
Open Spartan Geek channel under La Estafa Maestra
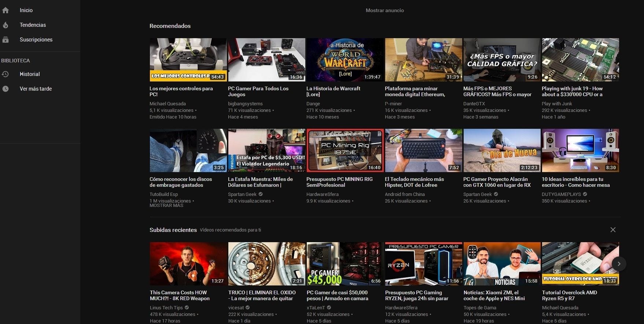click(x=242, y=194)
